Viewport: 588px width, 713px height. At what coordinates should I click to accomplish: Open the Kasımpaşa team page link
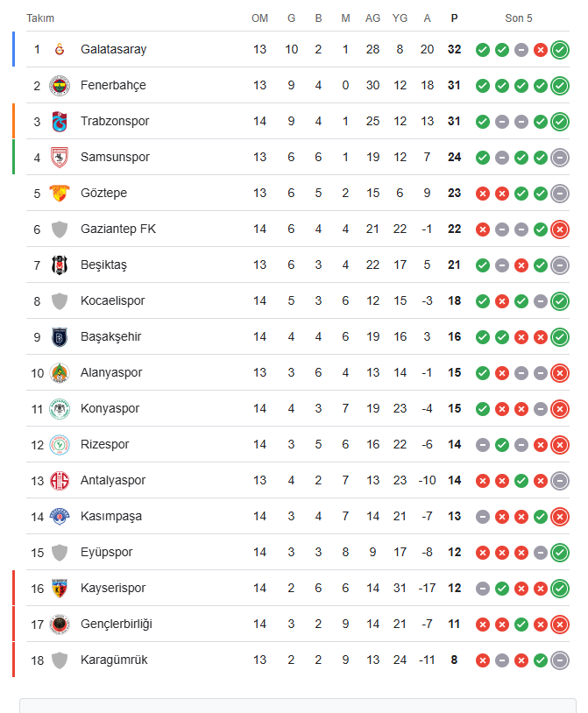[110, 517]
